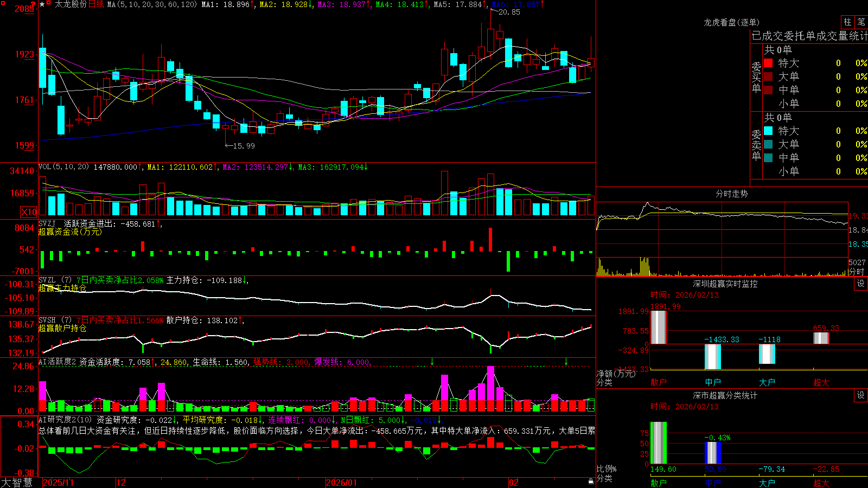Click the cyan 特大 sell order swatch
Image resolution: width=868 pixels, height=488 pixels.
click(x=768, y=131)
